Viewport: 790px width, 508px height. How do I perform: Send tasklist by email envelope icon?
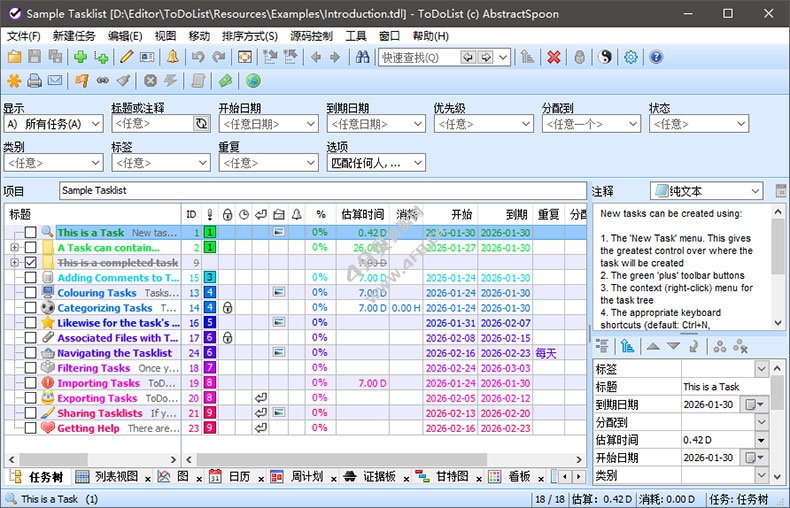click(55, 81)
